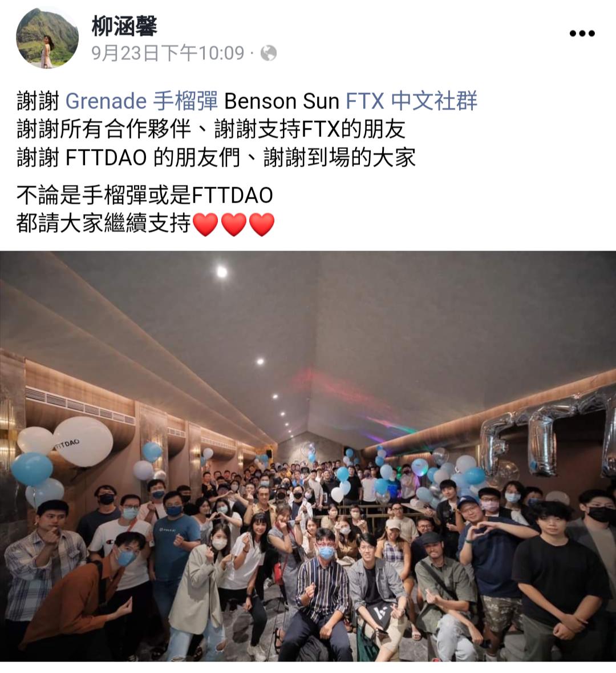Click the globe public privacy icon
This screenshot has width=616, height=673.
269,53
